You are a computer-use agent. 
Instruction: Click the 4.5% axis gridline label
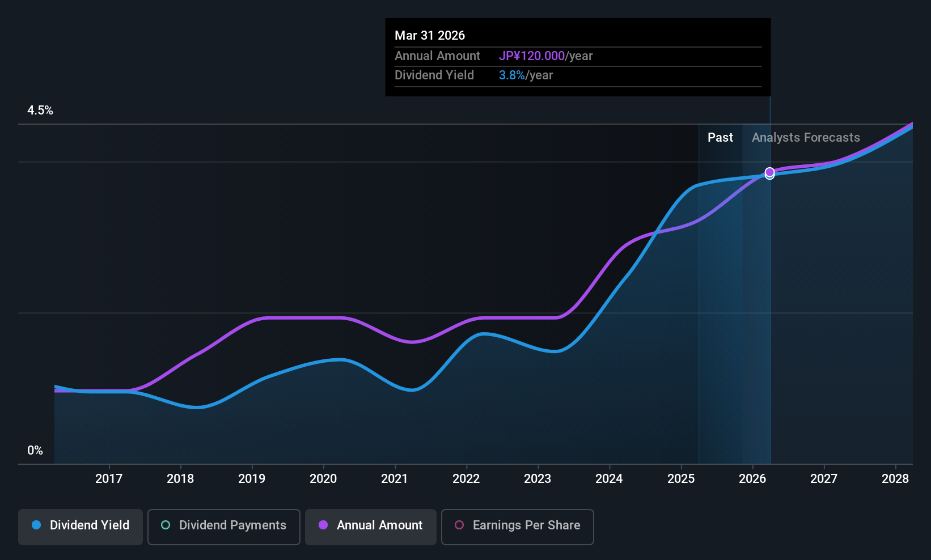tap(40, 111)
